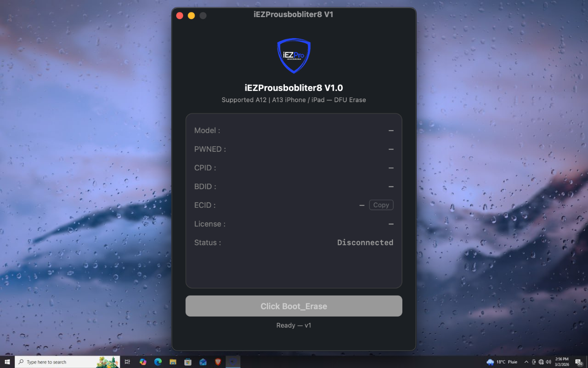Click the Status : label
The image size is (588, 368).
click(208, 242)
